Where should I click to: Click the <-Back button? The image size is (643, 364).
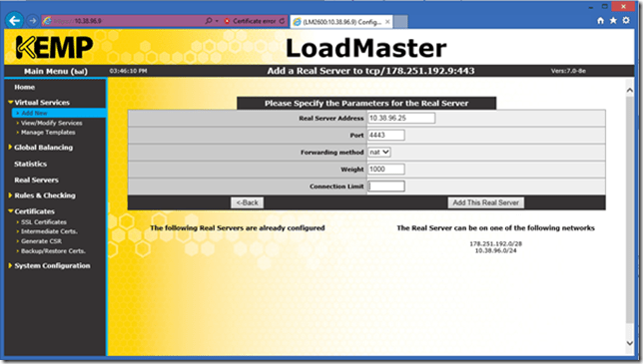coord(247,202)
